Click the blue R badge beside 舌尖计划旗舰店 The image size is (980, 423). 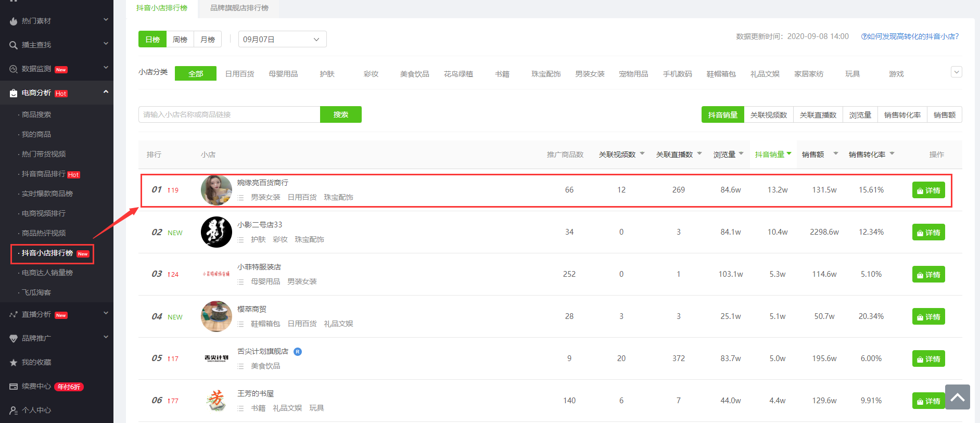tap(298, 352)
